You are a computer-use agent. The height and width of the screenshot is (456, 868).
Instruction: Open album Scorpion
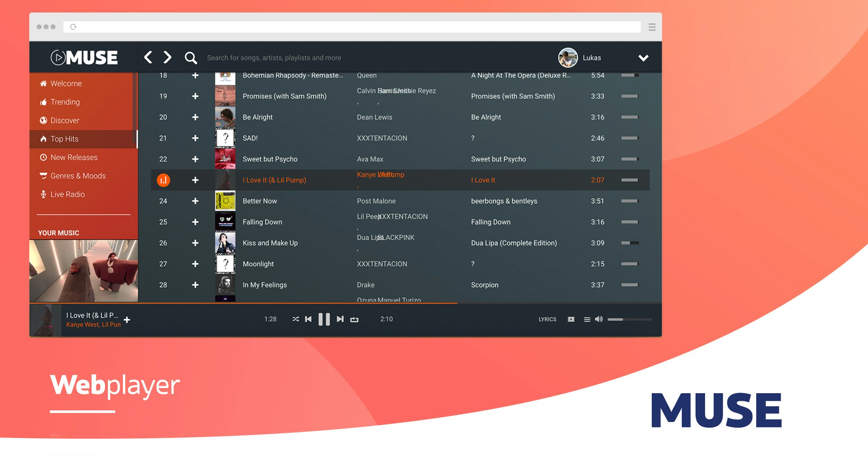(x=485, y=285)
